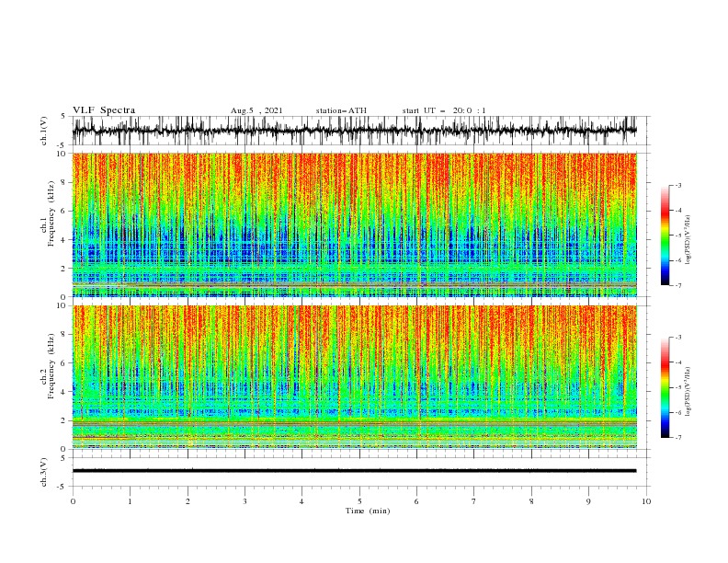Screen dimensions: 728x563
Task: Click the "3" tick on the time axis
Action: coord(245,501)
